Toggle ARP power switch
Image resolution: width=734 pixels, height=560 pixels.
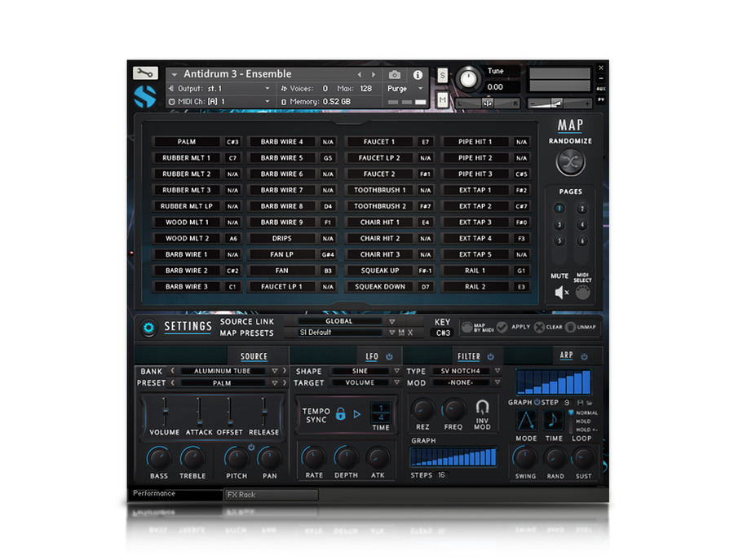click(584, 356)
